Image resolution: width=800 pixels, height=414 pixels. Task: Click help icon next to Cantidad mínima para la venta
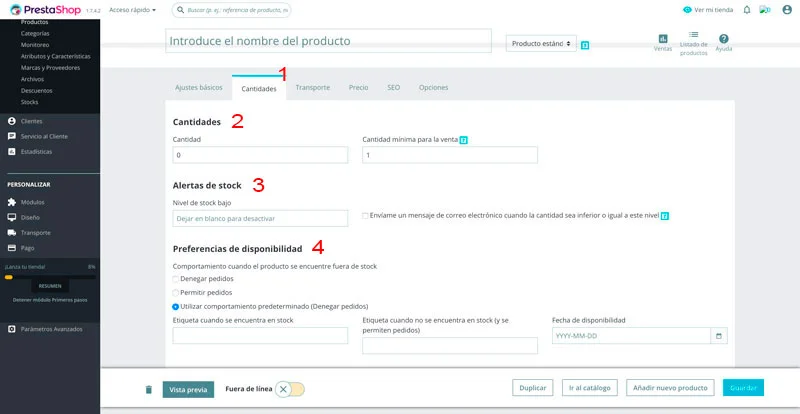click(x=463, y=140)
